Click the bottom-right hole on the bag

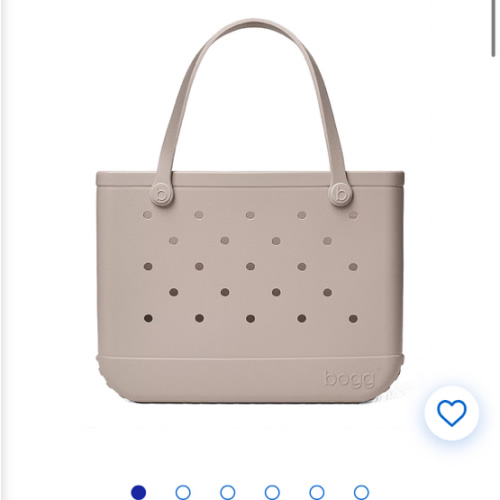353,319
